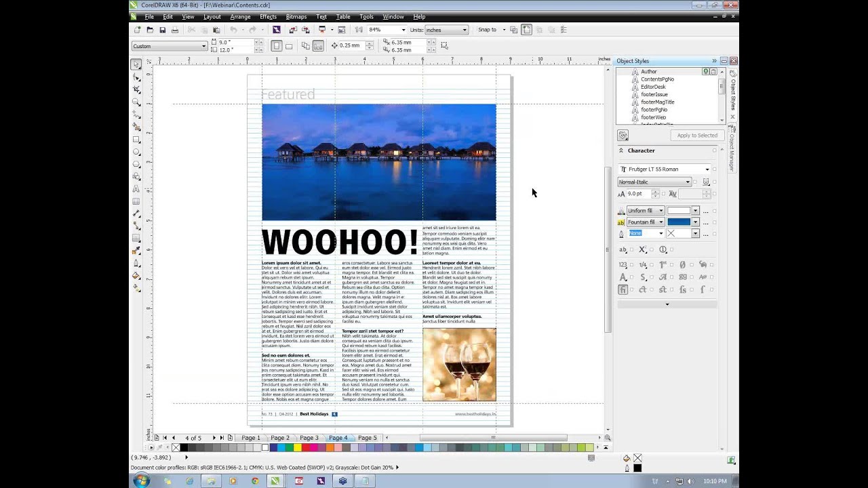
Task: Open the Units inches dropdown
Action: pyautogui.click(x=465, y=30)
